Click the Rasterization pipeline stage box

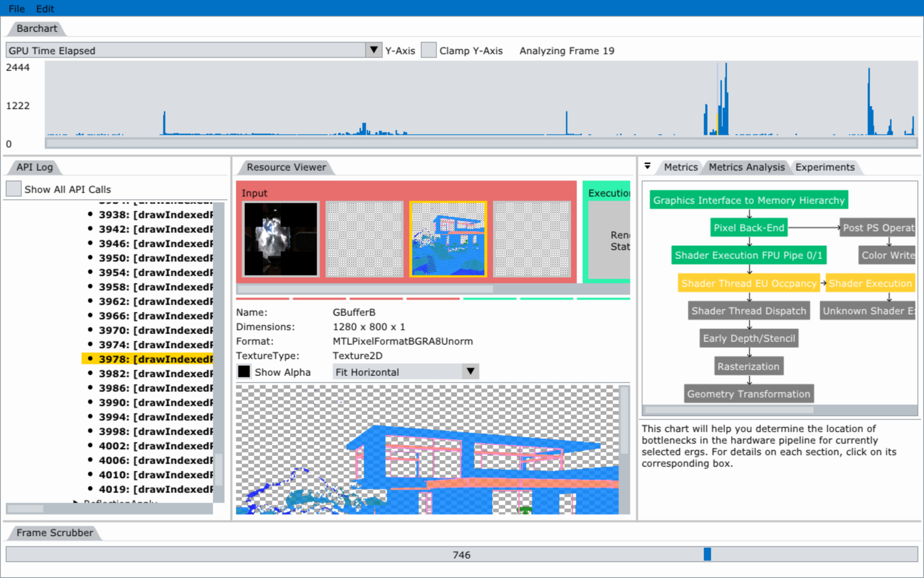tap(748, 367)
